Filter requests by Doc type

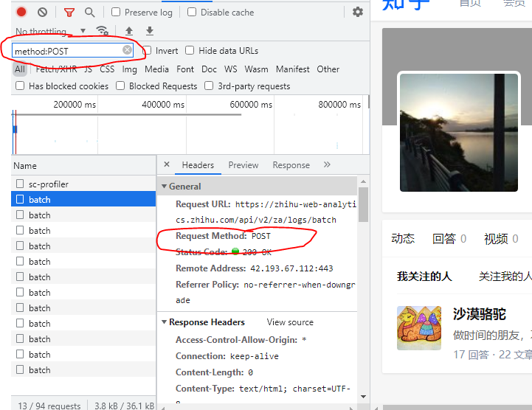click(209, 69)
